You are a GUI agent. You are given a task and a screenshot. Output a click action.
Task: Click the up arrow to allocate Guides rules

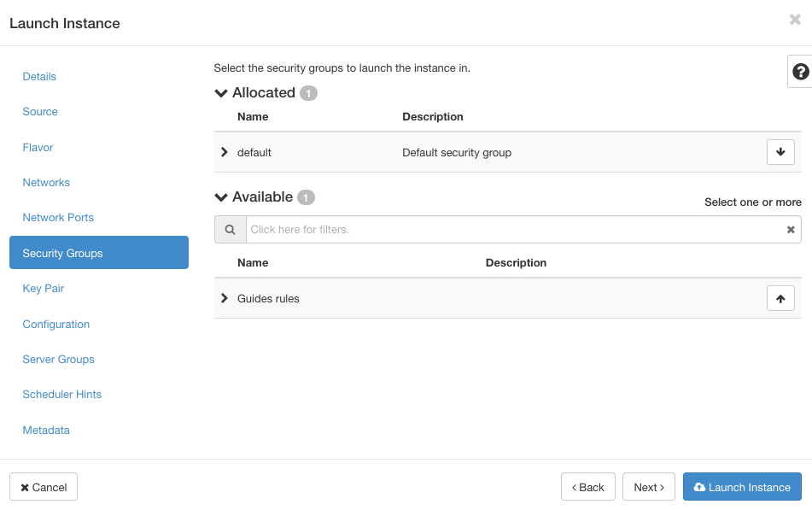click(x=780, y=298)
